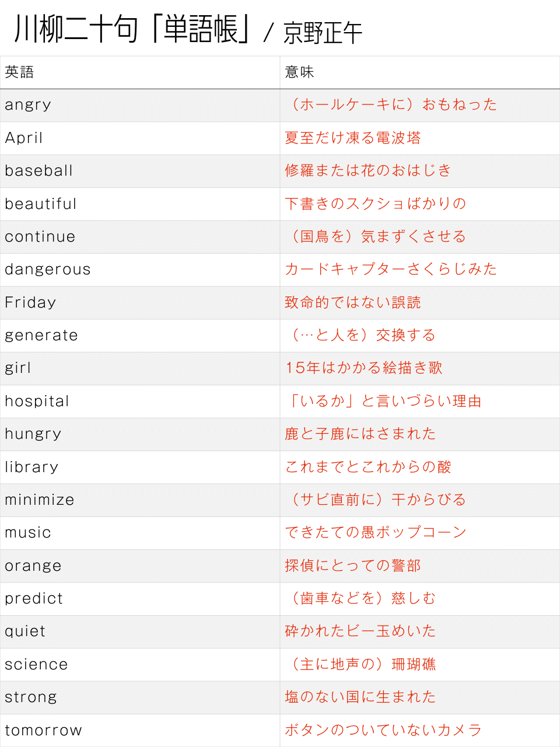Select the meaning 致命的ではない誤読

pos(353,302)
